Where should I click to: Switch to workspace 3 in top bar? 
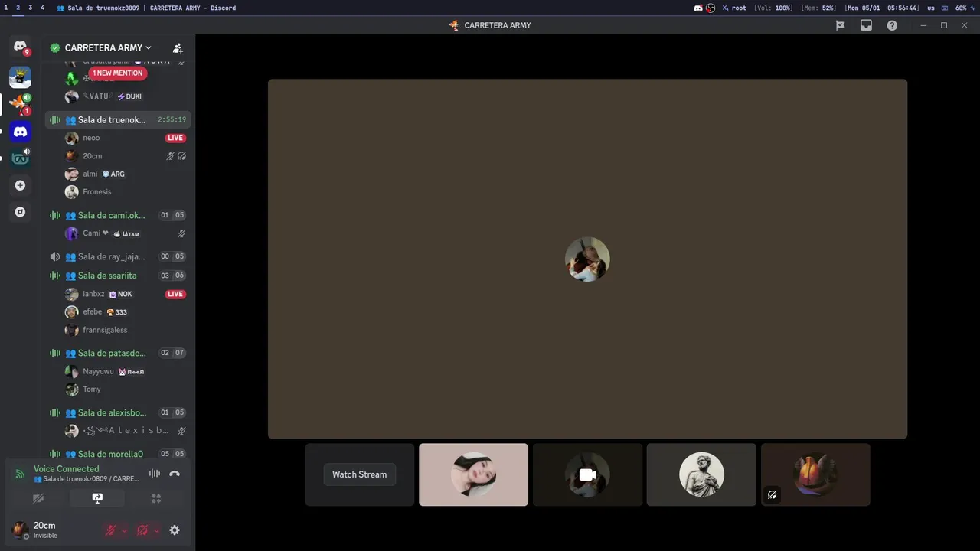[31, 8]
